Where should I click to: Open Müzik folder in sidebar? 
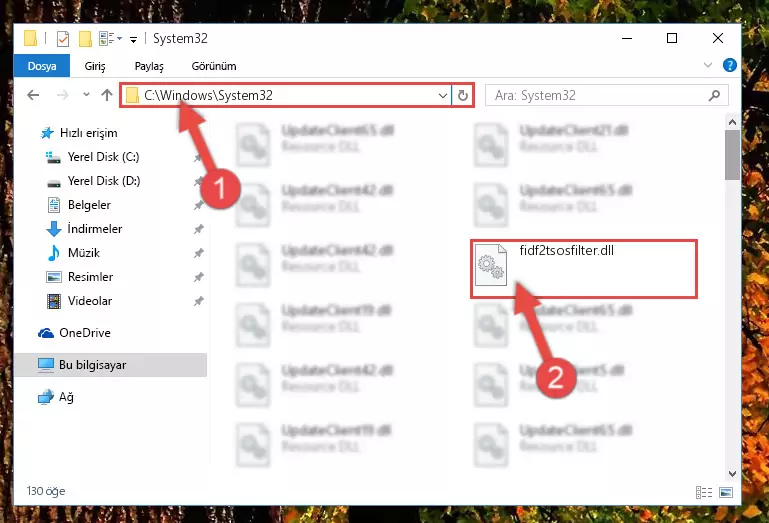84,253
